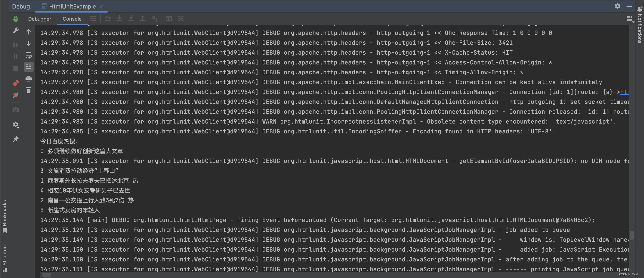
Task: Open the Notifications tool window
Action: point(640,25)
